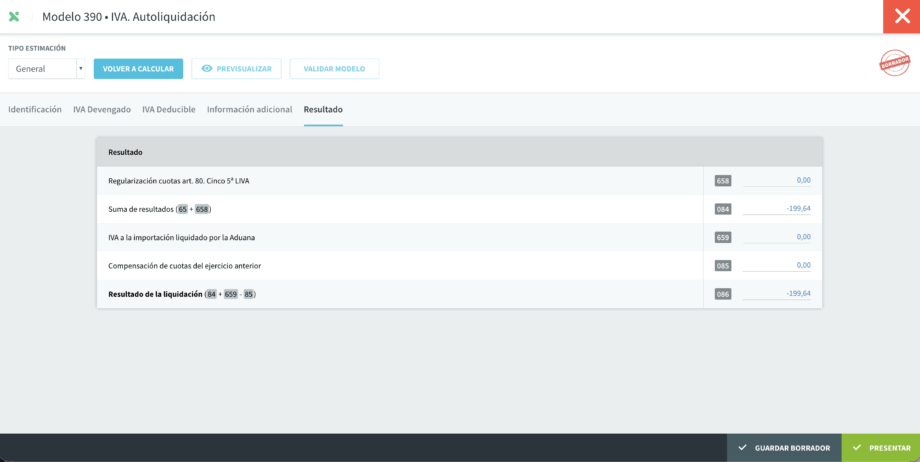This screenshot has height=462, width=920.
Task: Click the Previsualizar button
Action: pyautogui.click(x=236, y=69)
